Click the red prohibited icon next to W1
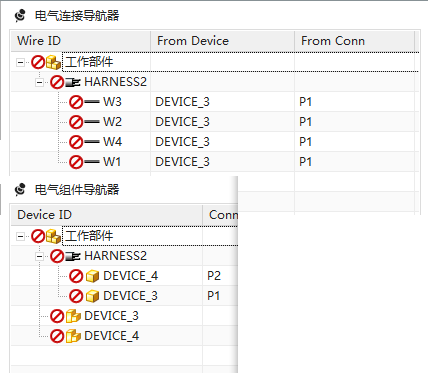 tap(76, 162)
